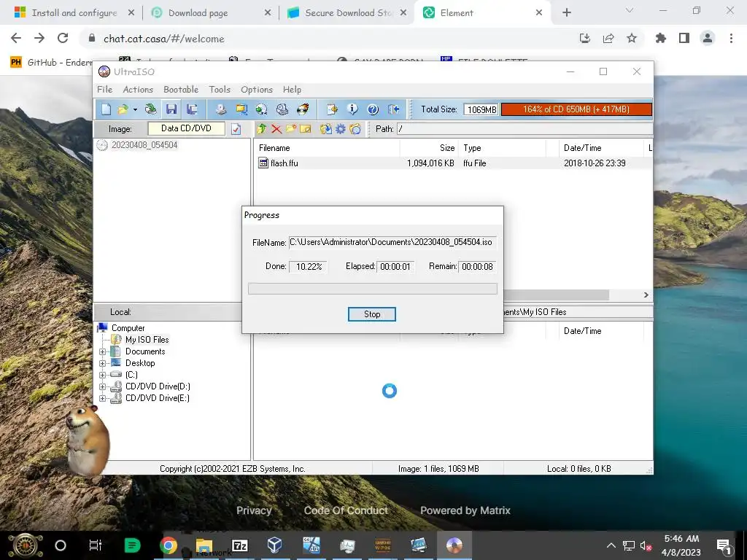Screen dimensions: 747x560
Task: Click the New image toolbar icon
Action: coord(106,109)
